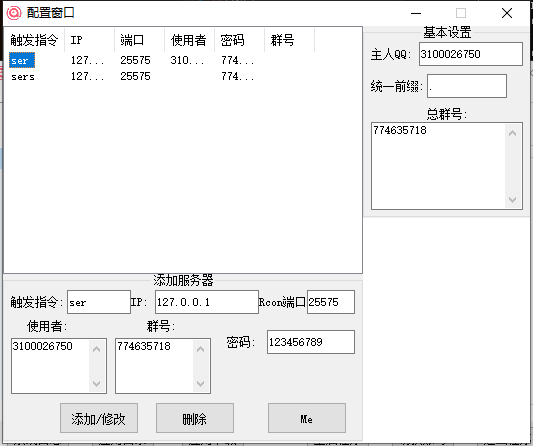
Task: Click the 密码 field showing 123456789
Action: [311, 342]
